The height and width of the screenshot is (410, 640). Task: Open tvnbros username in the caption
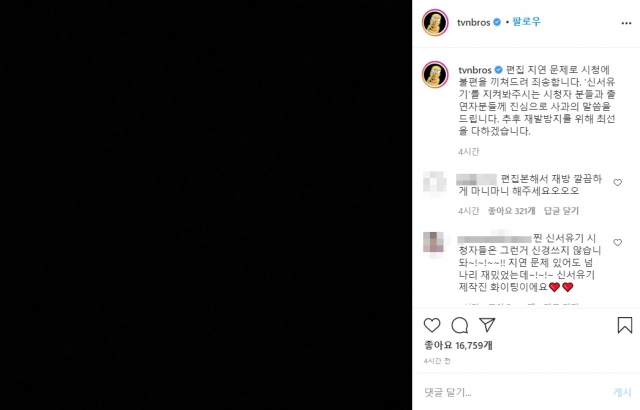tap(475, 70)
